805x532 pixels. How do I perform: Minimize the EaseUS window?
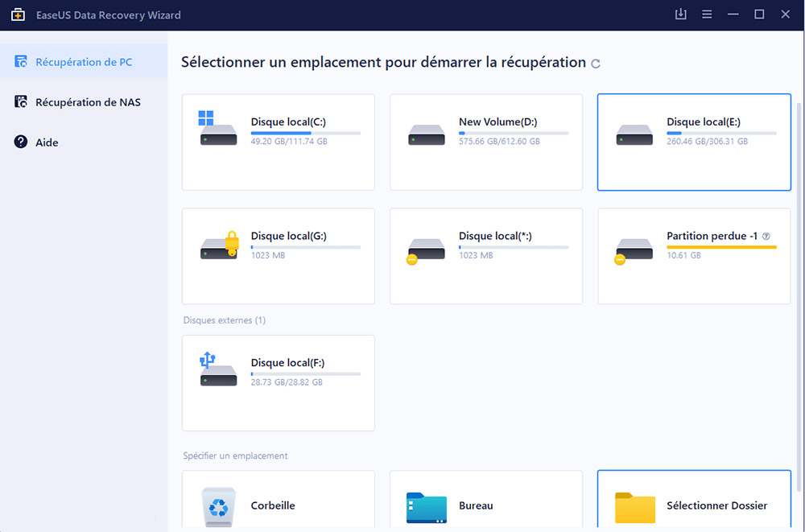click(x=733, y=14)
